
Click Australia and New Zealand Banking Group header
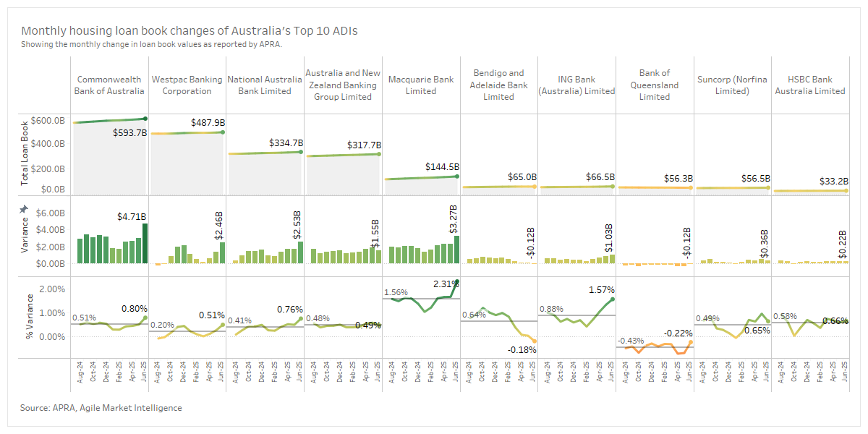tap(343, 85)
